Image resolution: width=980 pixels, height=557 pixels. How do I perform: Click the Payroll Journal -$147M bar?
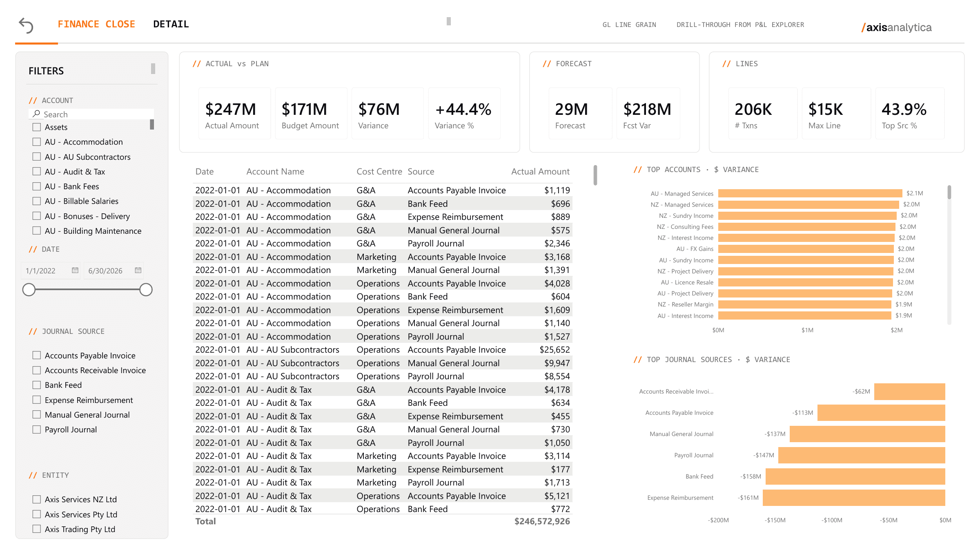coord(862,455)
